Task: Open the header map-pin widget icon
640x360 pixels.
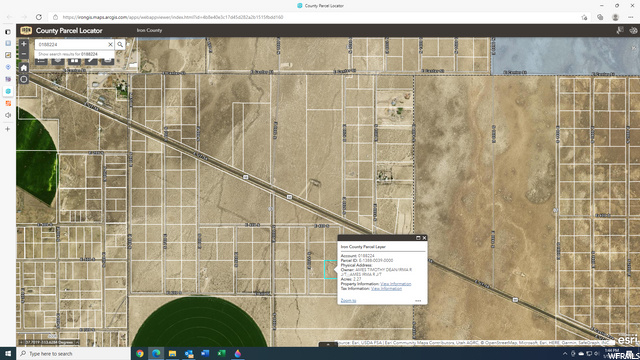Action: click(620, 31)
